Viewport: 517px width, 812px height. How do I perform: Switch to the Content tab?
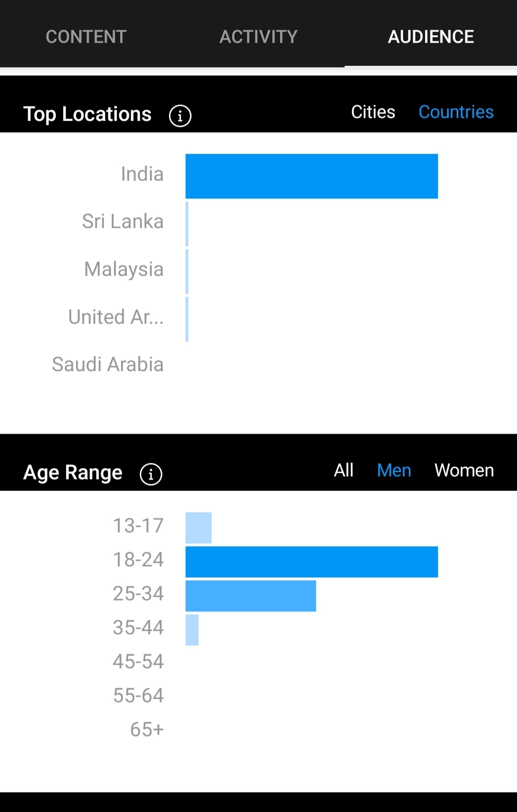[x=86, y=37]
